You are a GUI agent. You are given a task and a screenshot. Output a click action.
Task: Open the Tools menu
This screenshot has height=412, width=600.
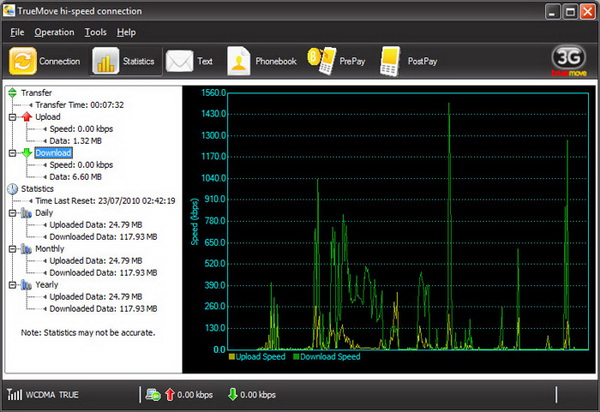pos(96,32)
